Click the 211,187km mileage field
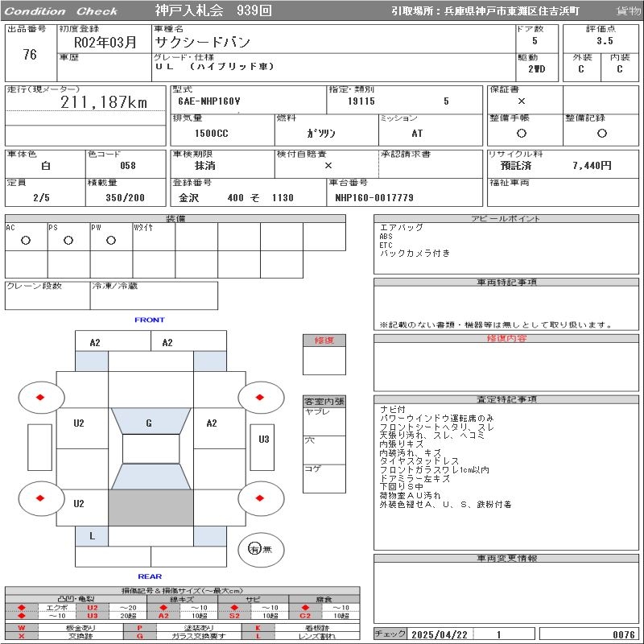Viewport: 644px width, 644px height. [104, 102]
